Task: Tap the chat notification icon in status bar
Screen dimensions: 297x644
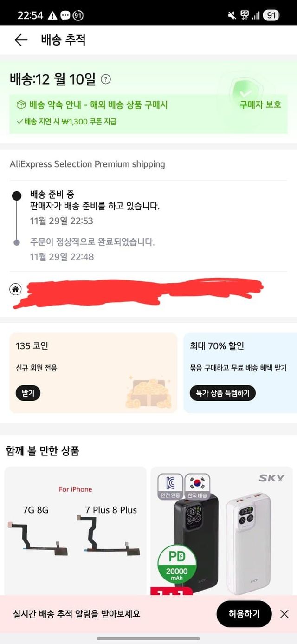Action: [65, 15]
